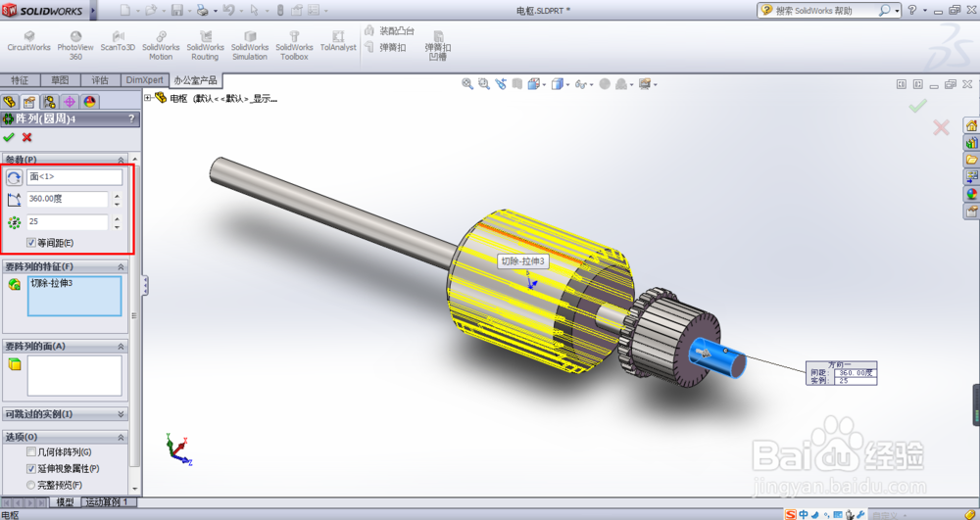Select the 装配凸台 mounting boss tool
980x520 pixels.
click(389, 30)
